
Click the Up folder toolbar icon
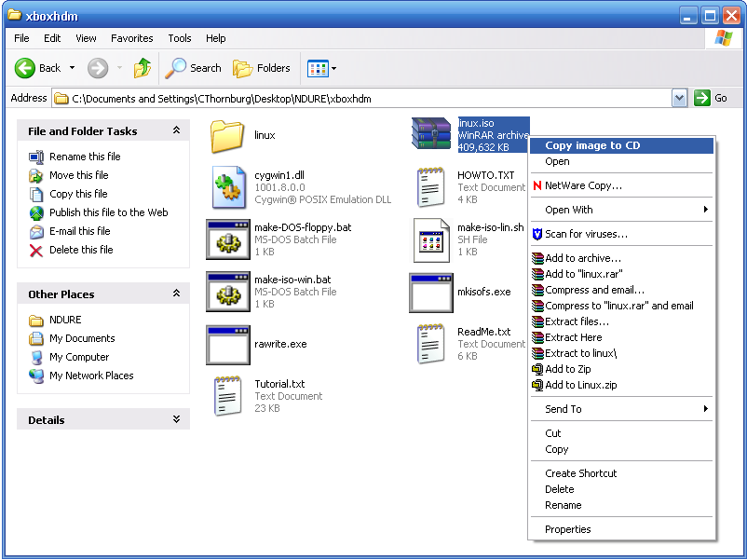(143, 68)
